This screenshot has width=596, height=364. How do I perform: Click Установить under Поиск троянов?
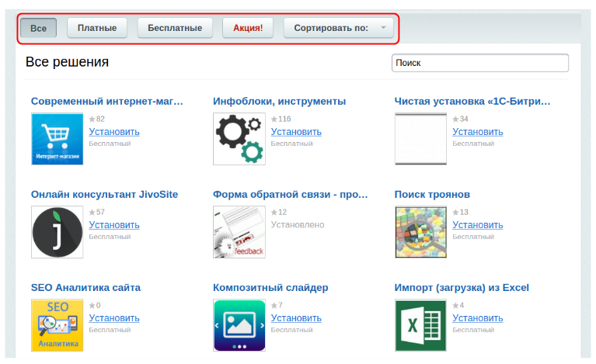pyautogui.click(x=477, y=225)
